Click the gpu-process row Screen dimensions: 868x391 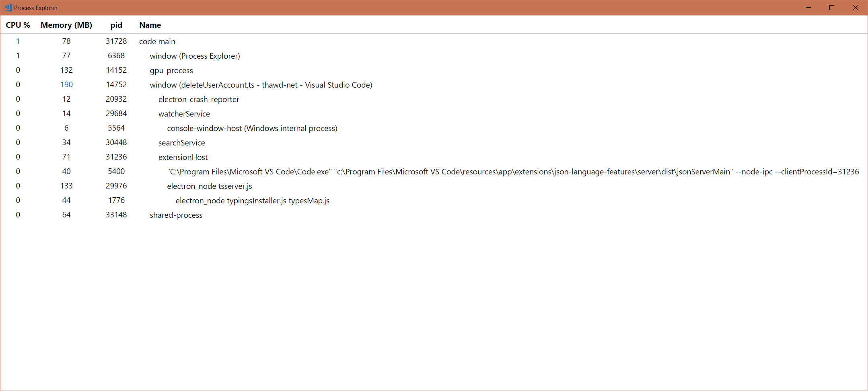point(171,70)
